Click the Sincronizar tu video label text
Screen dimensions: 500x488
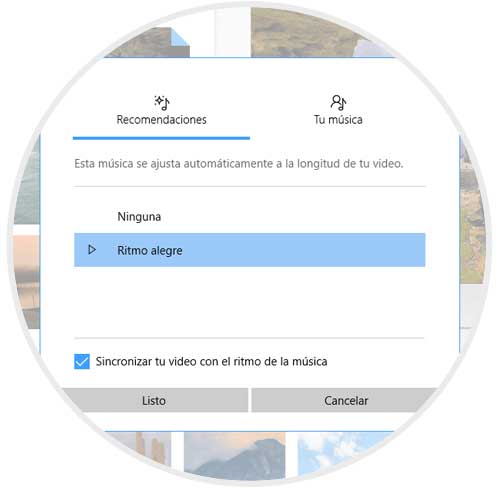click(x=211, y=362)
